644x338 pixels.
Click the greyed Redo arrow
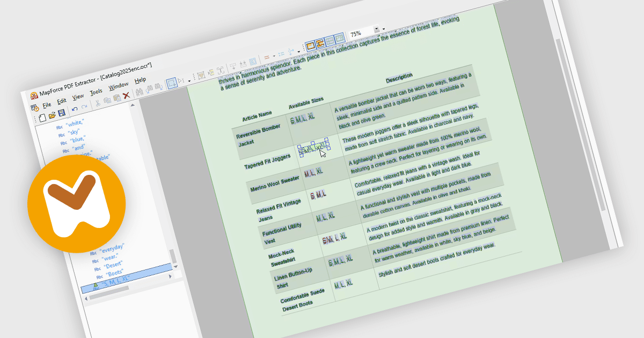pos(84,107)
